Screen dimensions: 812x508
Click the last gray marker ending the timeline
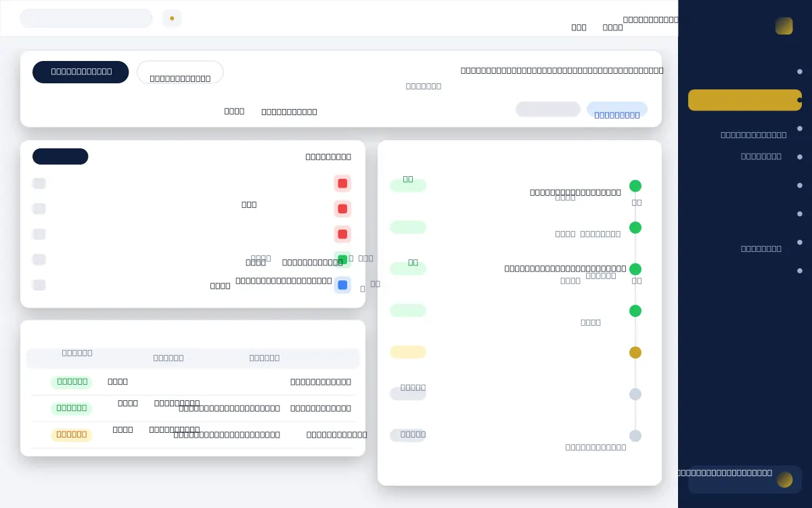pyautogui.click(x=635, y=436)
